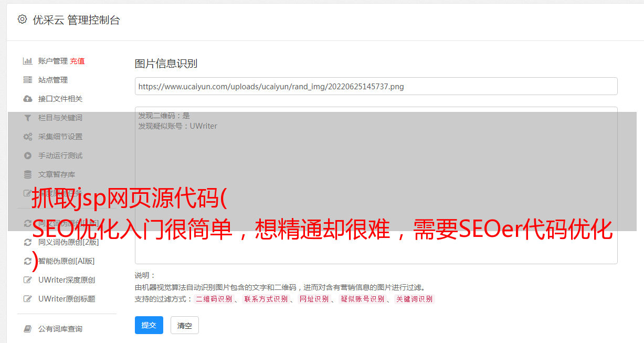The width and height of the screenshot is (644, 343).
Task: Click the gear icon beside 优采云 管理控制台
Action: pos(22,19)
